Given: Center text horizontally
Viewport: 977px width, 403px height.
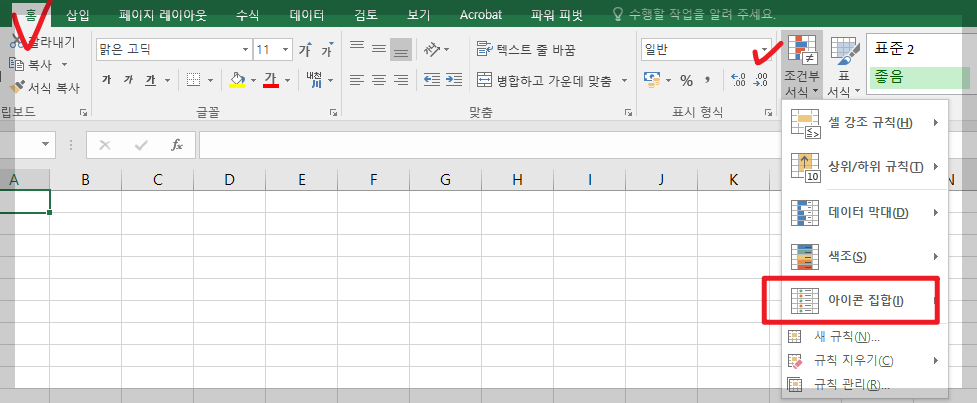Looking at the screenshot, I should (x=379, y=80).
